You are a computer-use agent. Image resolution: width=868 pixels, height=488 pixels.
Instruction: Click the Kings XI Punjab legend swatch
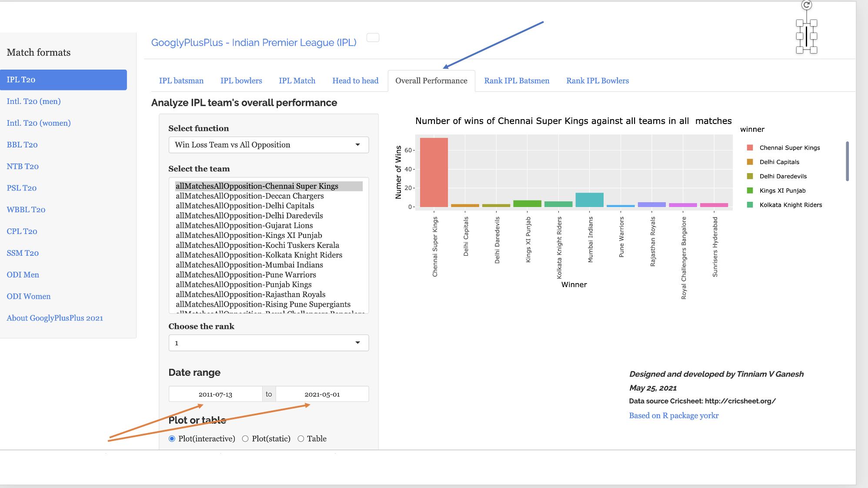point(750,191)
